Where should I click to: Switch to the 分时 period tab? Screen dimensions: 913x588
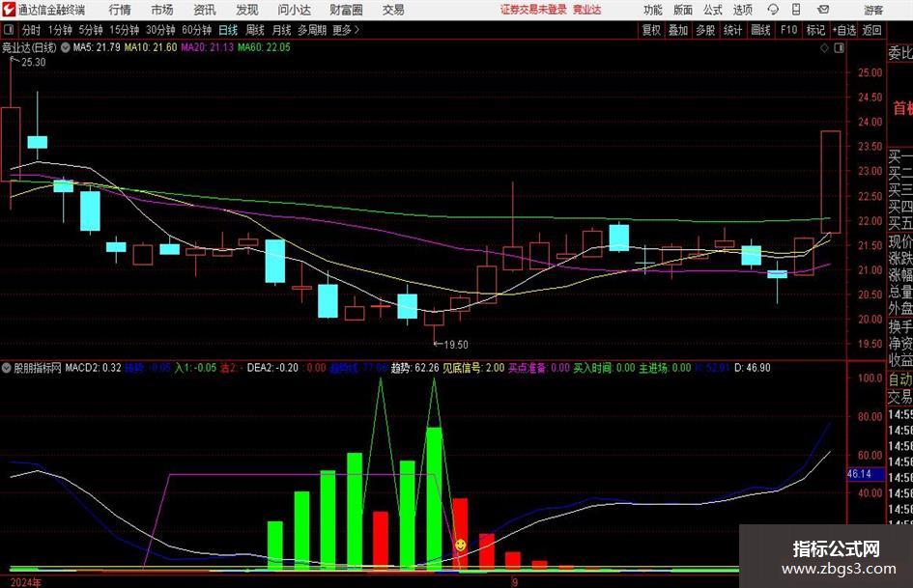(32, 30)
